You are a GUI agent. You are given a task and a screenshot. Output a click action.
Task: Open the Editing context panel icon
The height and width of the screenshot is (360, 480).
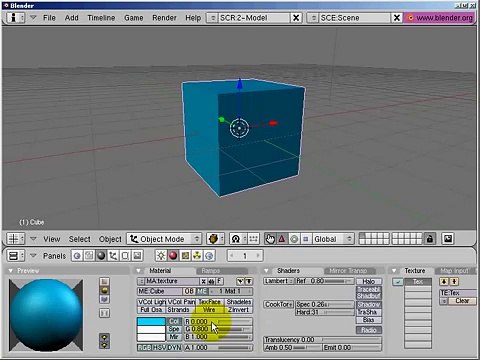125,256
